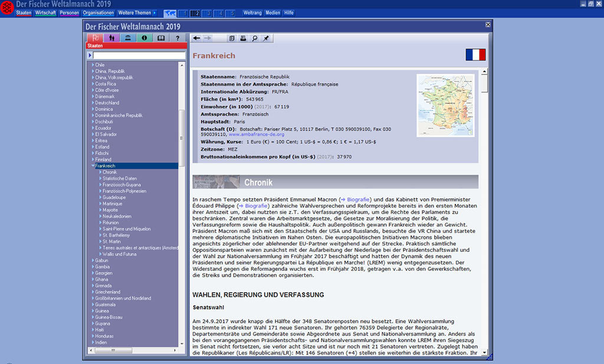
Task: Switch to window layout 2
Action: (x=195, y=14)
